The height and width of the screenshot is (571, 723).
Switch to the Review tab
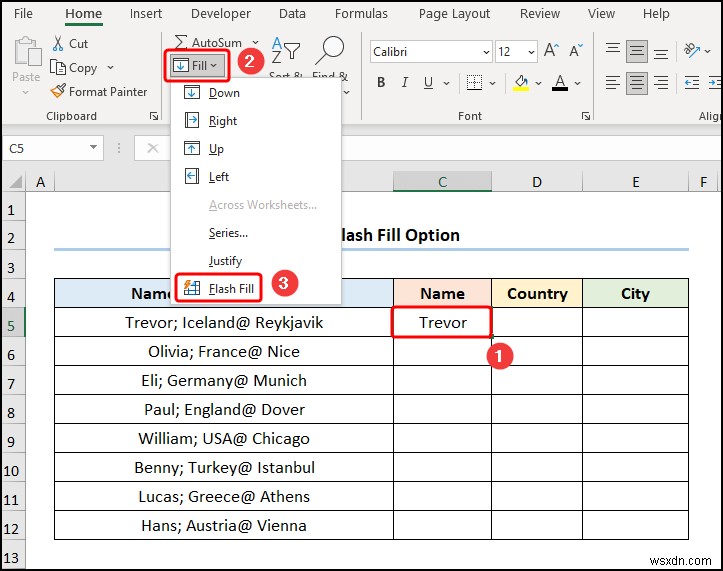click(539, 14)
